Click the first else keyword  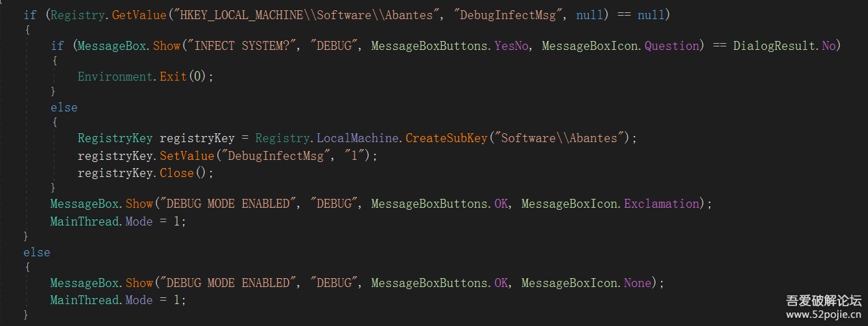coord(64,107)
